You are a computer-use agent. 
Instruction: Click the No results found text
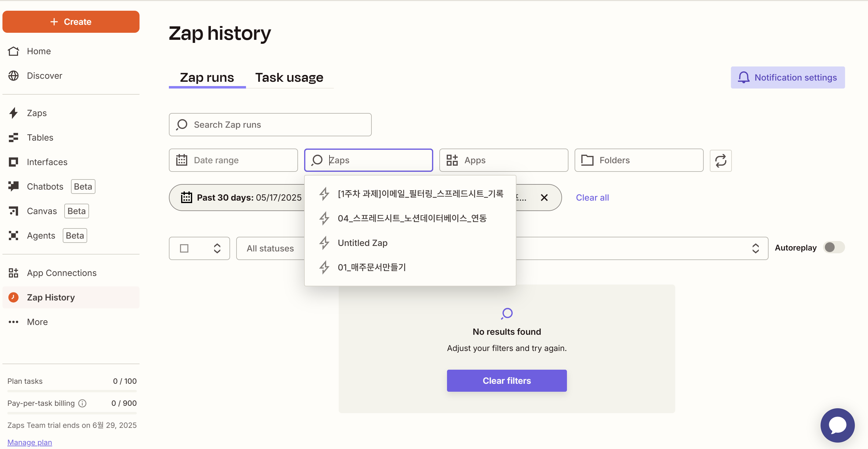point(506,332)
